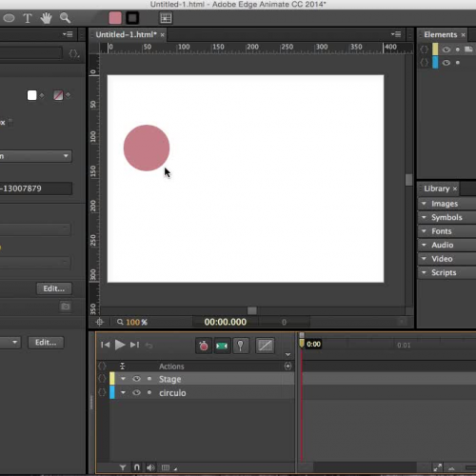
Task: Close the Library panel
Action: (x=455, y=188)
